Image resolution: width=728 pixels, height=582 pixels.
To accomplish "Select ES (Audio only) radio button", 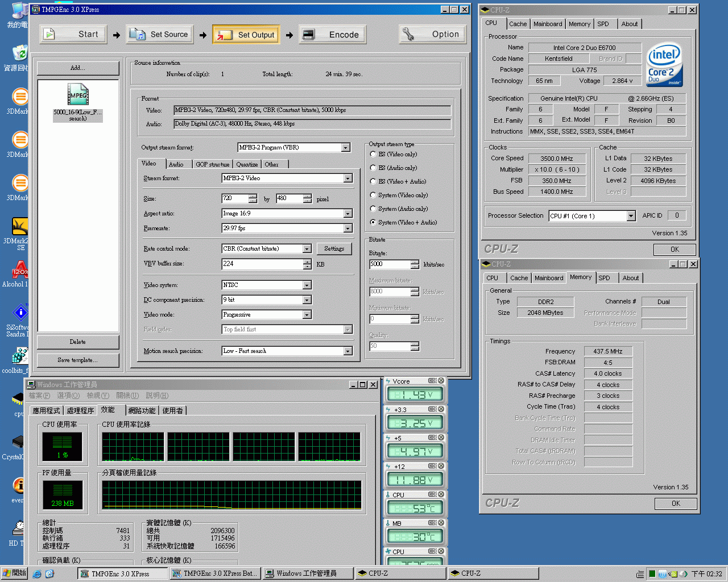I will pos(373,168).
